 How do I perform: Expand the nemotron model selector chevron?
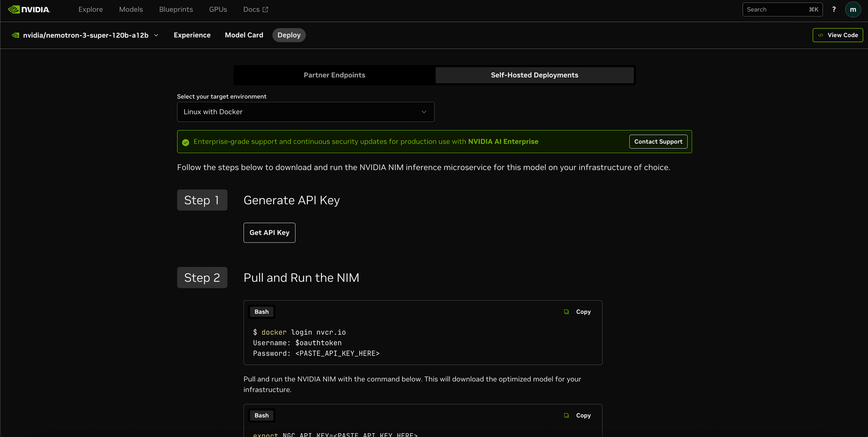[156, 35]
